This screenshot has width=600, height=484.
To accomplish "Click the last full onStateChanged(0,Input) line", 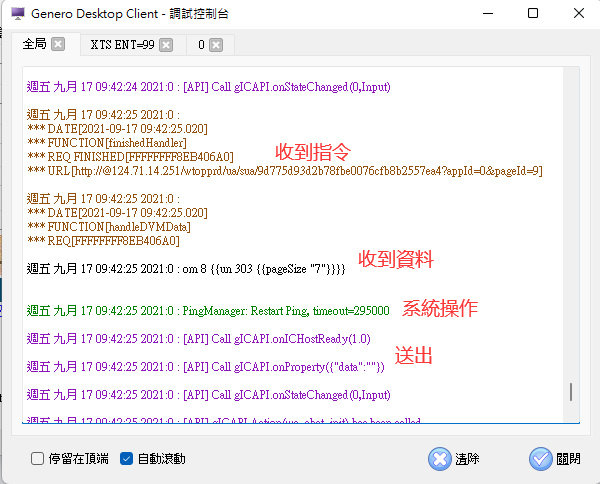I will 209,395.
